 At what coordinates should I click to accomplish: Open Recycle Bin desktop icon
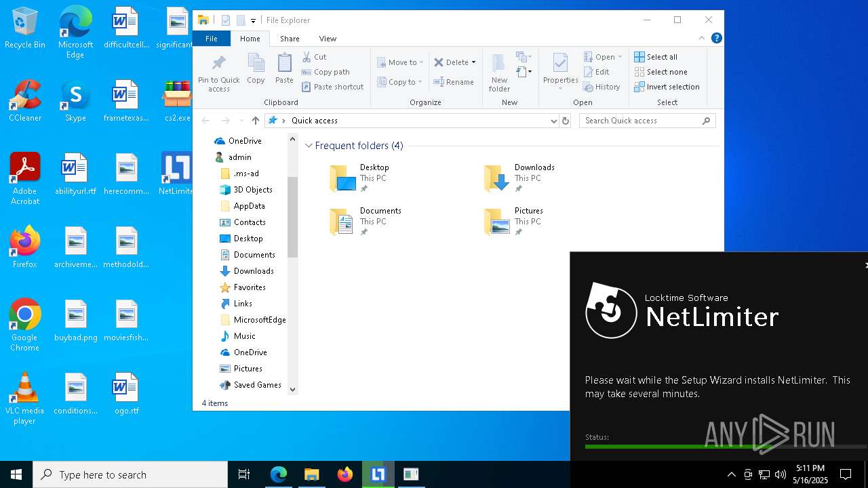click(25, 28)
